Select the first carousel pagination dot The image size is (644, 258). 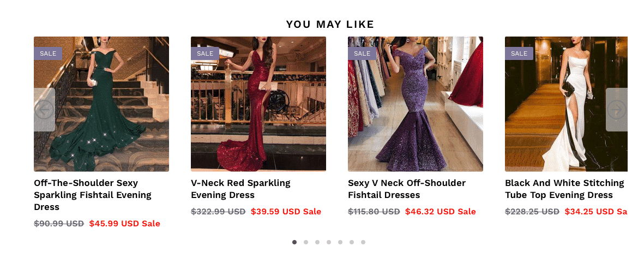[294, 242]
